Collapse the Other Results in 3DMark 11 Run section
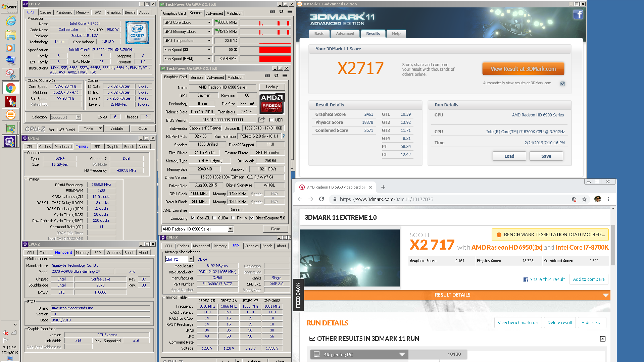This screenshot has width=644, height=362. pyautogui.click(x=603, y=339)
